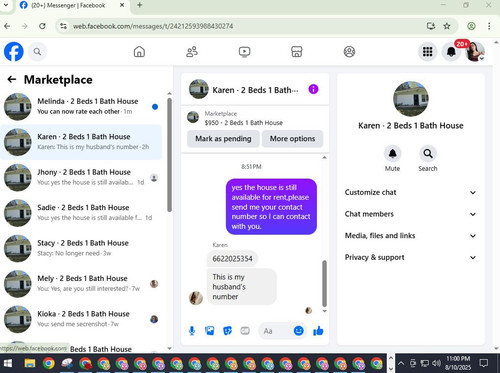Go back with the browser back arrow
This screenshot has width=500, height=373.
click(7, 26)
